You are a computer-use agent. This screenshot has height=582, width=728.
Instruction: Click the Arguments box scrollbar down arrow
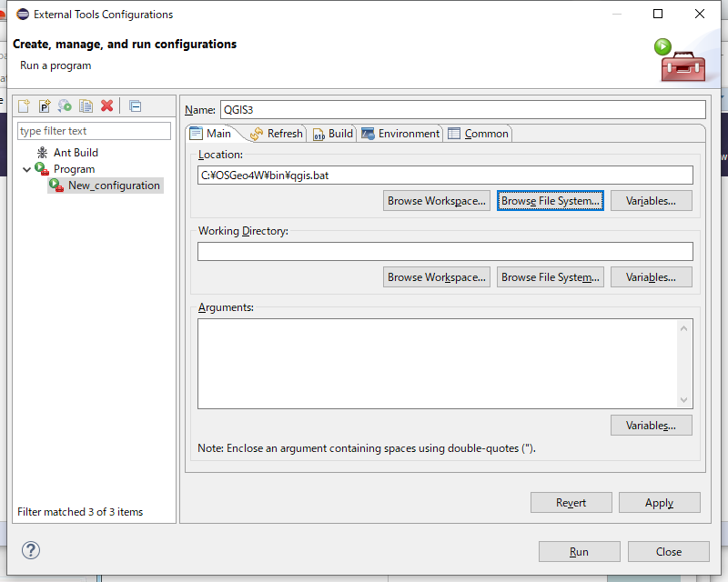tap(684, 400)
